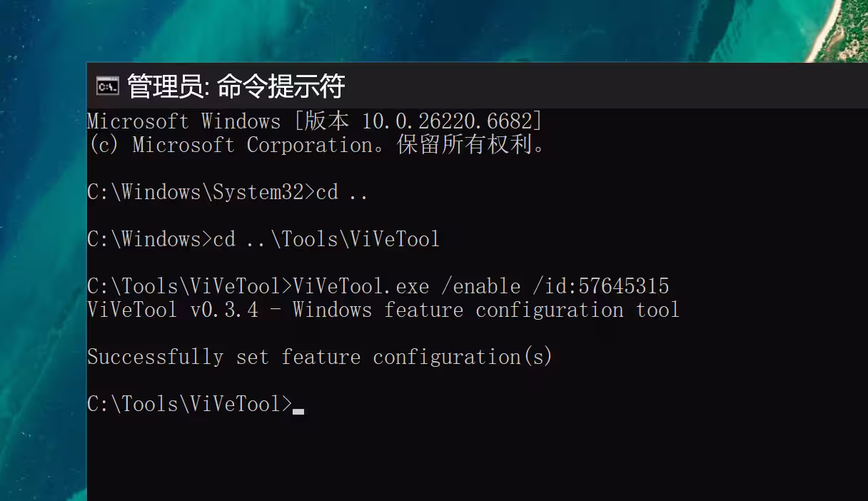Click the 'cd ..\Tools\ViVeTool' command text
Viewport: 868px width, 501px height.
(x=327, y=239)
